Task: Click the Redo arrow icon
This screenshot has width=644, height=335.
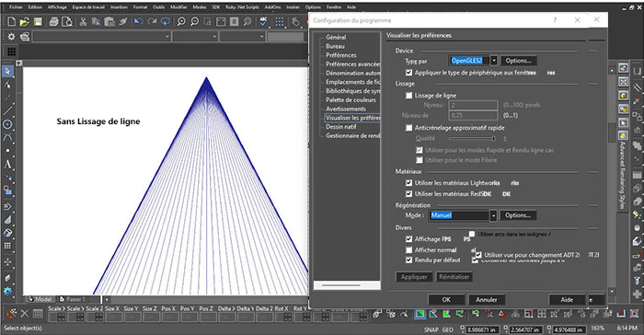Action: (x=152, y=21)
